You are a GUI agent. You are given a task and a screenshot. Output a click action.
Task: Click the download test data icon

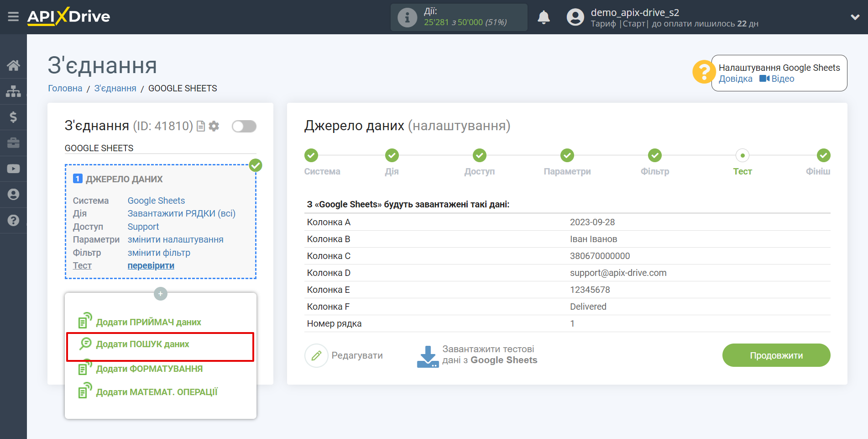click(x=428, y=356)
